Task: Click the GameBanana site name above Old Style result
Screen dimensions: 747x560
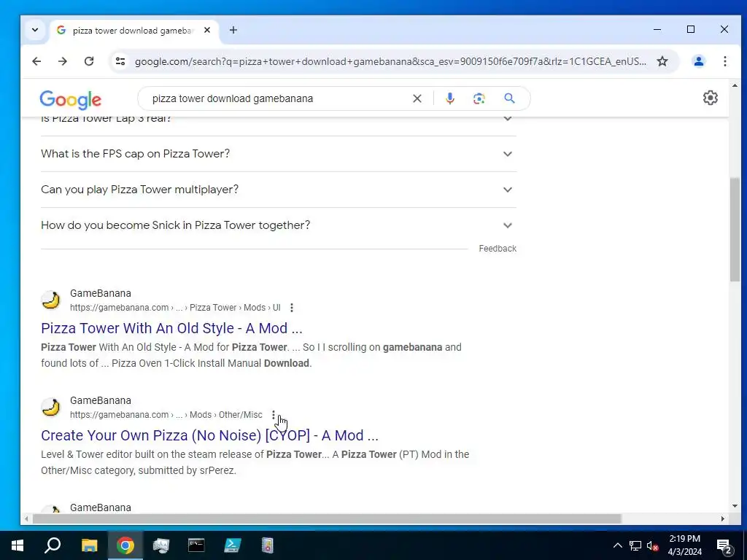Action: tap(101, 293)
